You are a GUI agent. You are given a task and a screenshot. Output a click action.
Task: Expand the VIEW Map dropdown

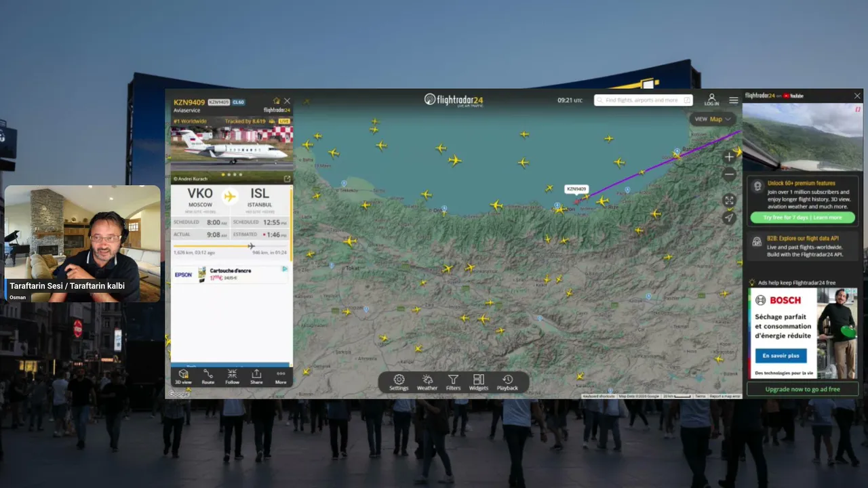tap(713, 119)
